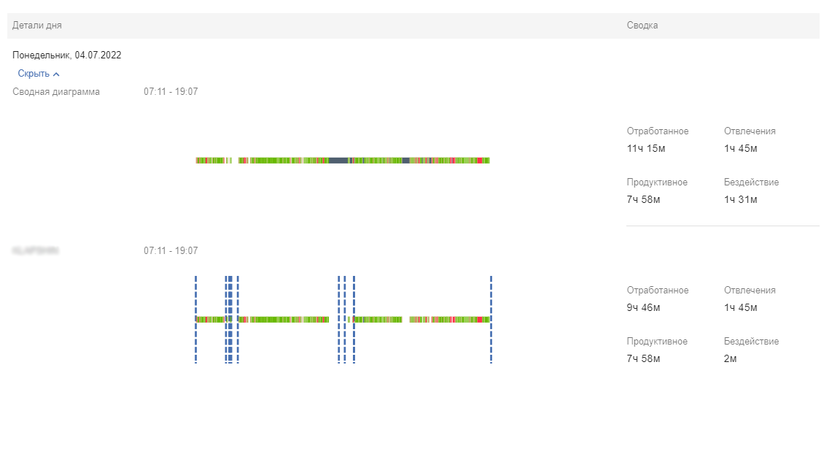Click the user row 07:11 - 19:07 time range
The width and height of the screenshot is (840, 473).
170,251
